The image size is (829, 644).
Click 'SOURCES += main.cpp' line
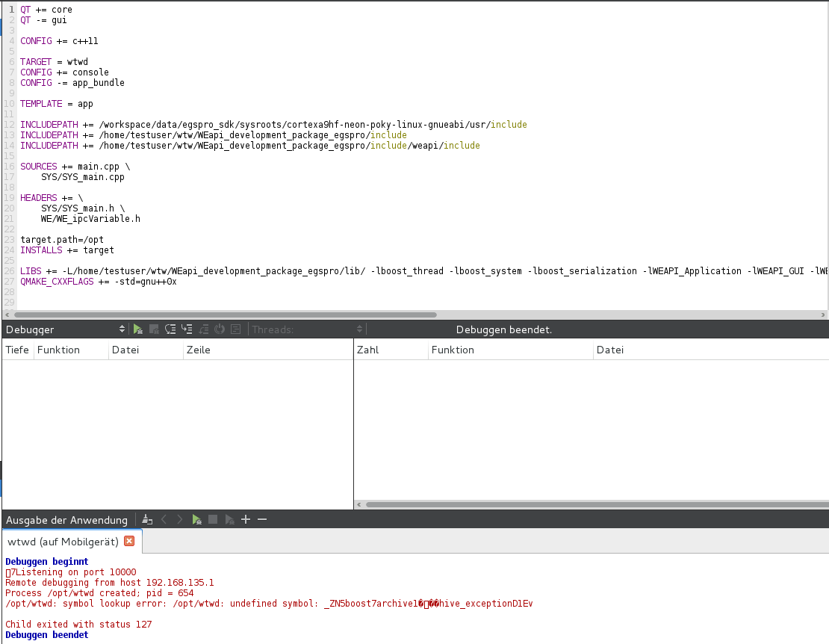75,167
